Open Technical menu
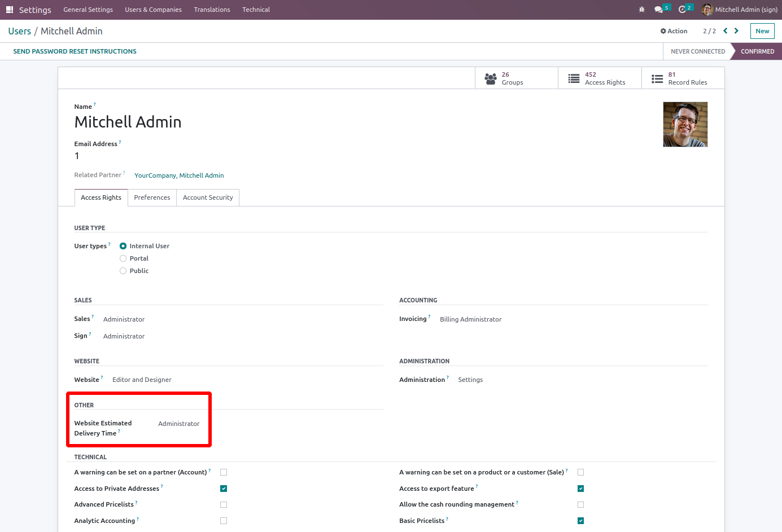The image size is (782, 532). click(x=256, y=10)
